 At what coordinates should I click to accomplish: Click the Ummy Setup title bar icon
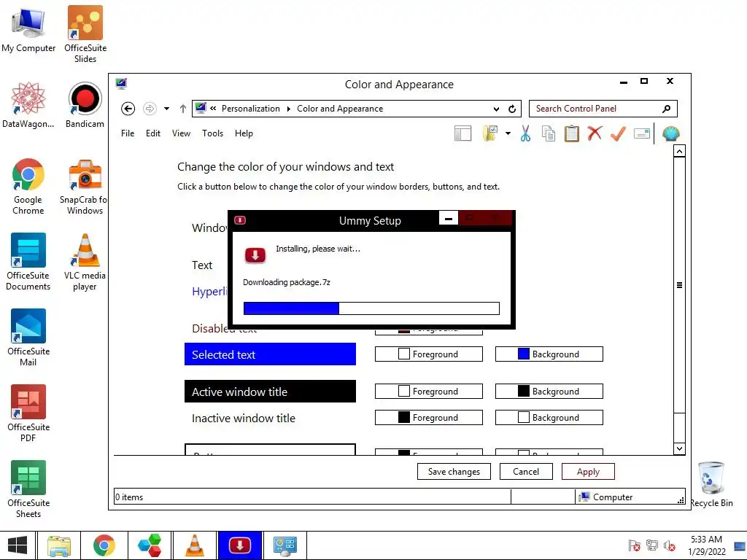239,220
